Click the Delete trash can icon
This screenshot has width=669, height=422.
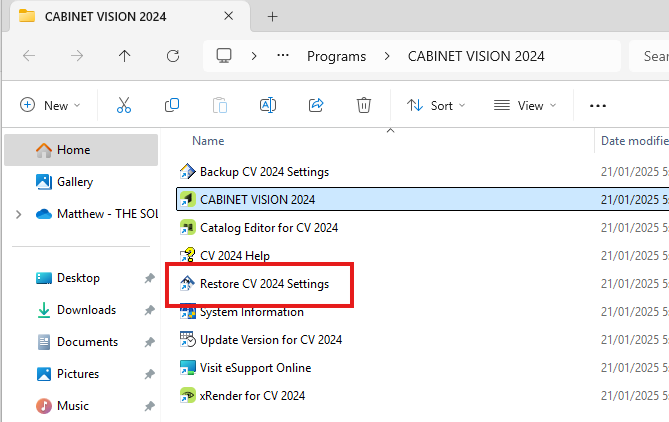pos(364,105)
